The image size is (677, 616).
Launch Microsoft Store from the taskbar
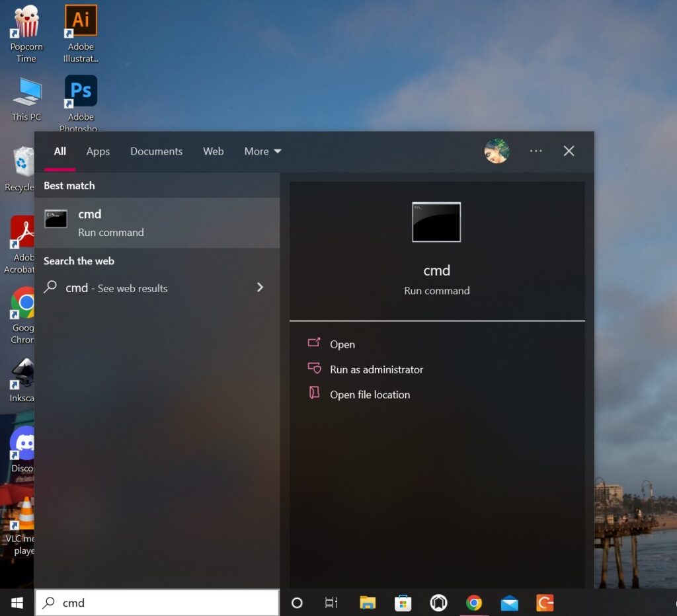coord(403,603)
